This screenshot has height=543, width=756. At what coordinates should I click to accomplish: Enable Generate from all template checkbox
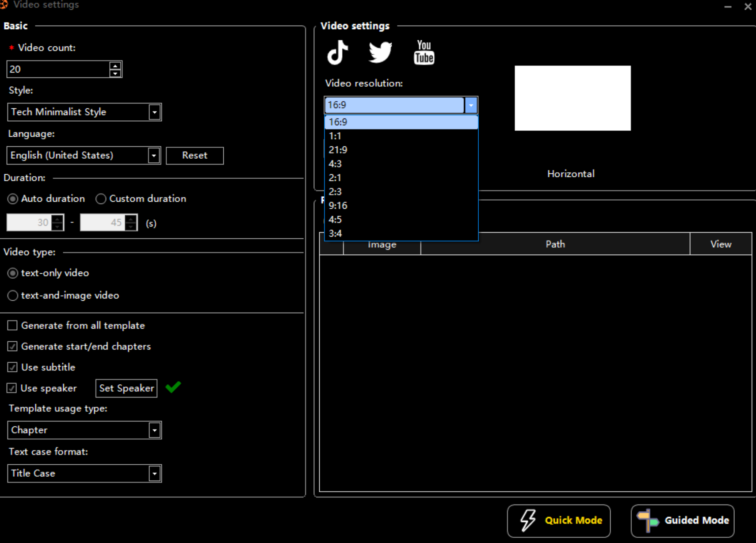click(x=12, y=325)
